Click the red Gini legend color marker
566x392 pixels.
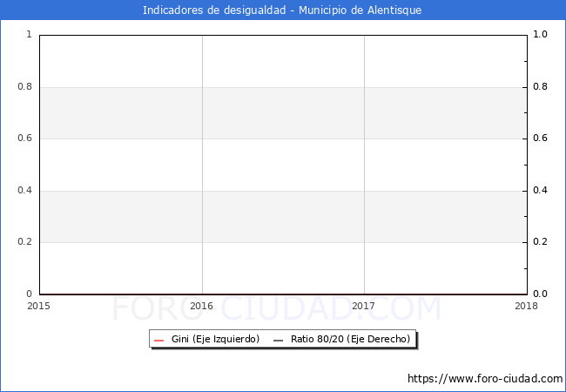coord(158,340)
